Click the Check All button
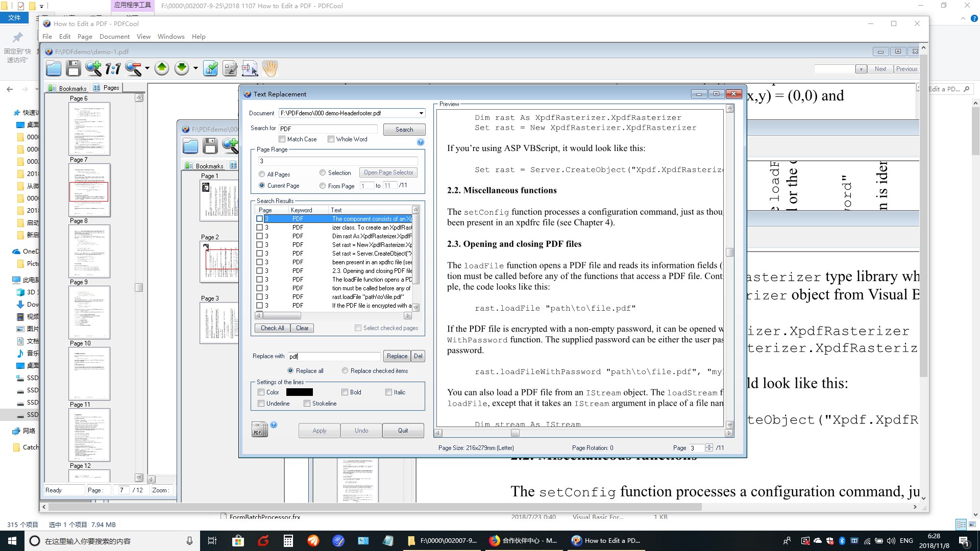Screen dimensions: 980x551 click(x=272, y=328)
